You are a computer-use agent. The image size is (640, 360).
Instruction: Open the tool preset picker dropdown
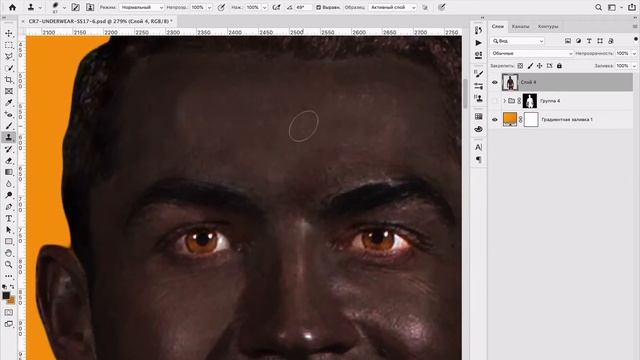point(40,7)
